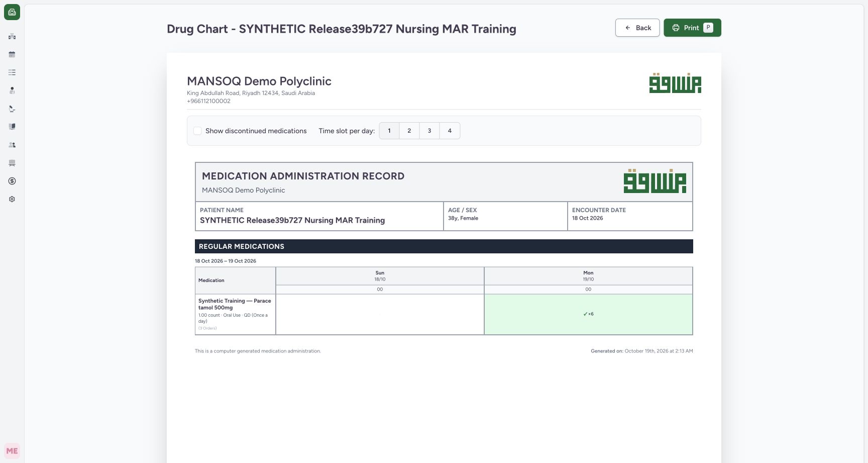The height and width of the screenshot is (463, 868).
Task: Click the phone number +966112100002
Action: point(208,101)
